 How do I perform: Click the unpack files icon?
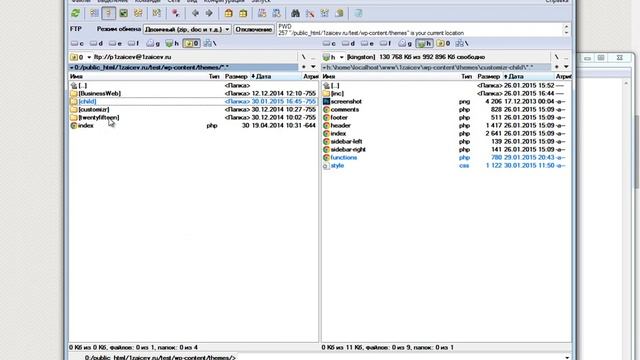click(243, 13)
